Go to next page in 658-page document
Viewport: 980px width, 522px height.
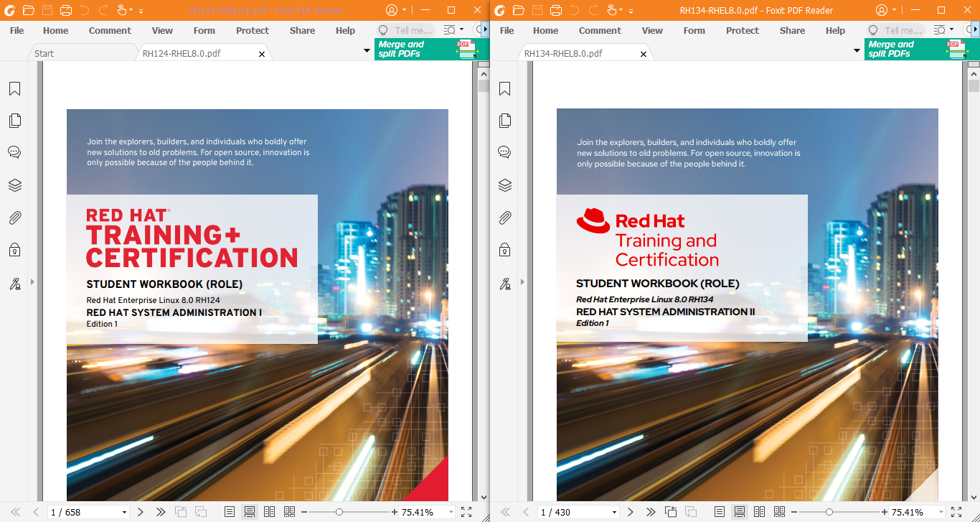tap(141, 512)
